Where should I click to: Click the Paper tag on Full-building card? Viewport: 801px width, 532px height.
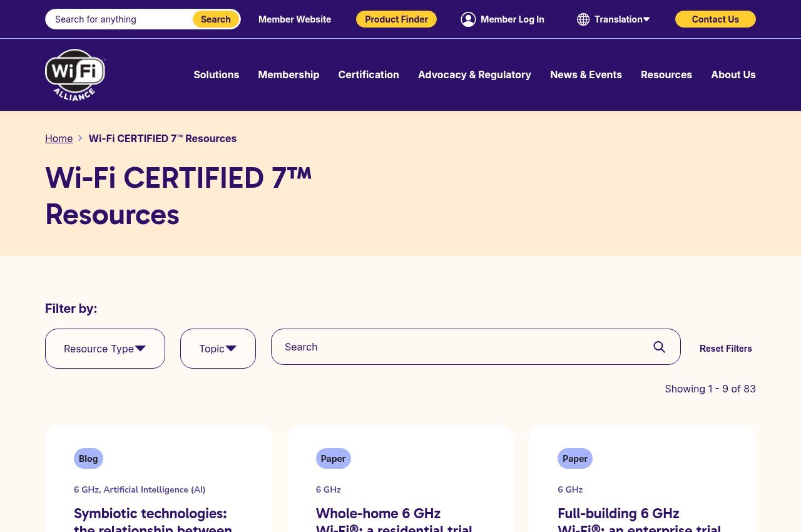click(x=575, y=459)
